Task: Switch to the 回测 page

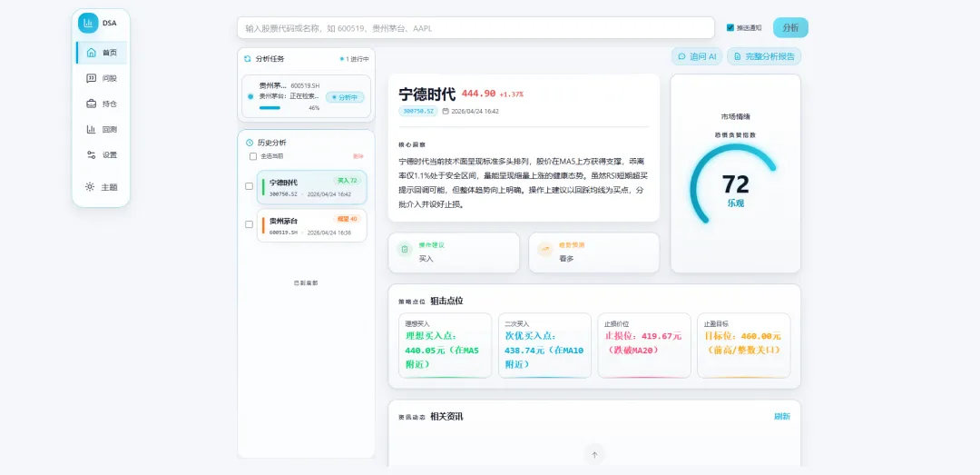Action: 102,130
